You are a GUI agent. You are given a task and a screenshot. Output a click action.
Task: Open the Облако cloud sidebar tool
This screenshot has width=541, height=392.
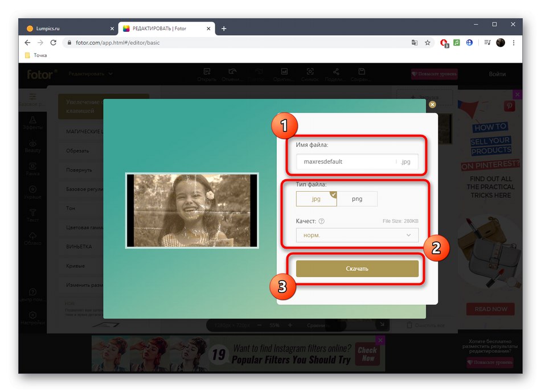pyautogui.click(x=32, y=238)
